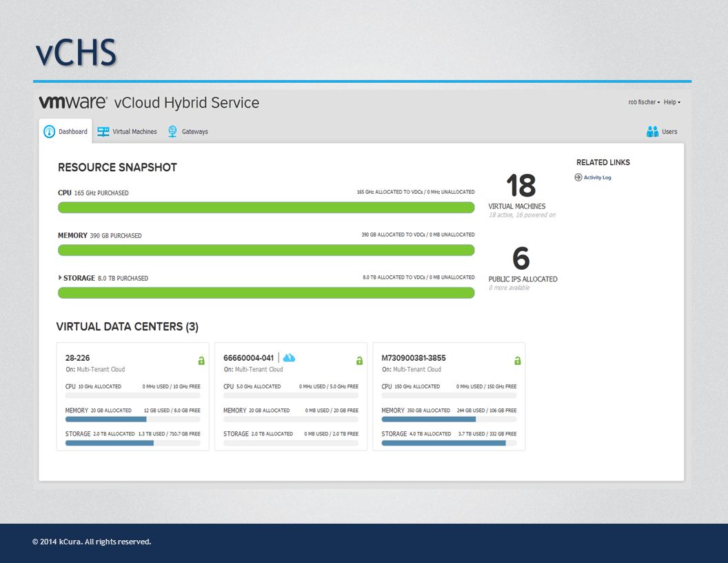Open the Help dropdown menu
This screenshot has width=728, height=563.
coord(672,102)
